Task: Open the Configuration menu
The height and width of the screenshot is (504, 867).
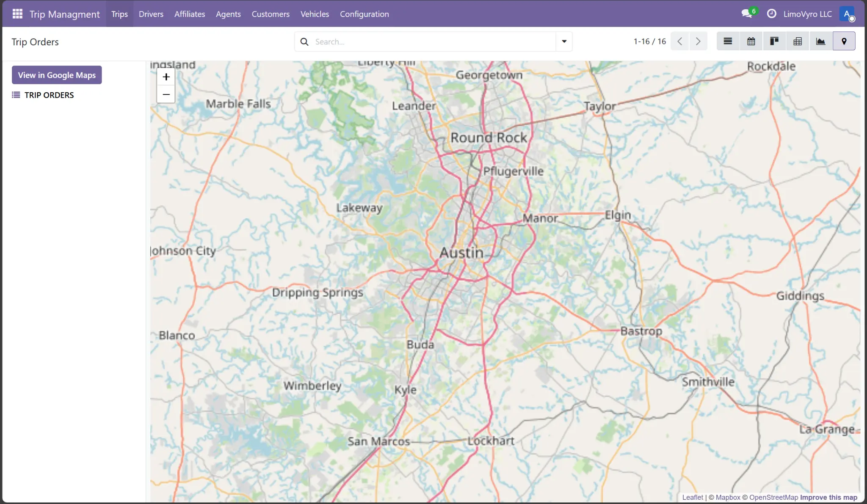Action: pos(364,14)
